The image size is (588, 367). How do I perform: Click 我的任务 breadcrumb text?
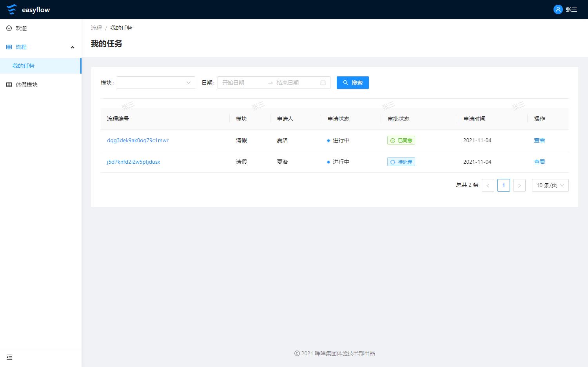click(121, 28)
